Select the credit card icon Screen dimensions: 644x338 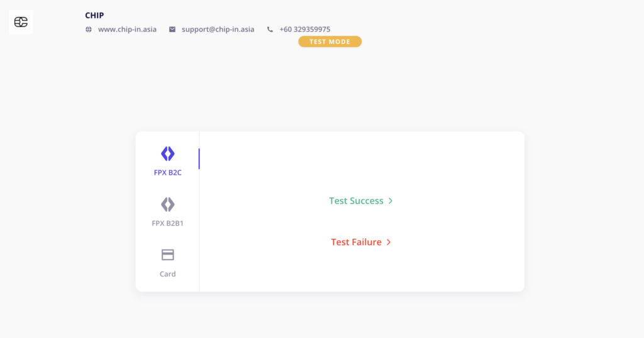pos(167,254)
